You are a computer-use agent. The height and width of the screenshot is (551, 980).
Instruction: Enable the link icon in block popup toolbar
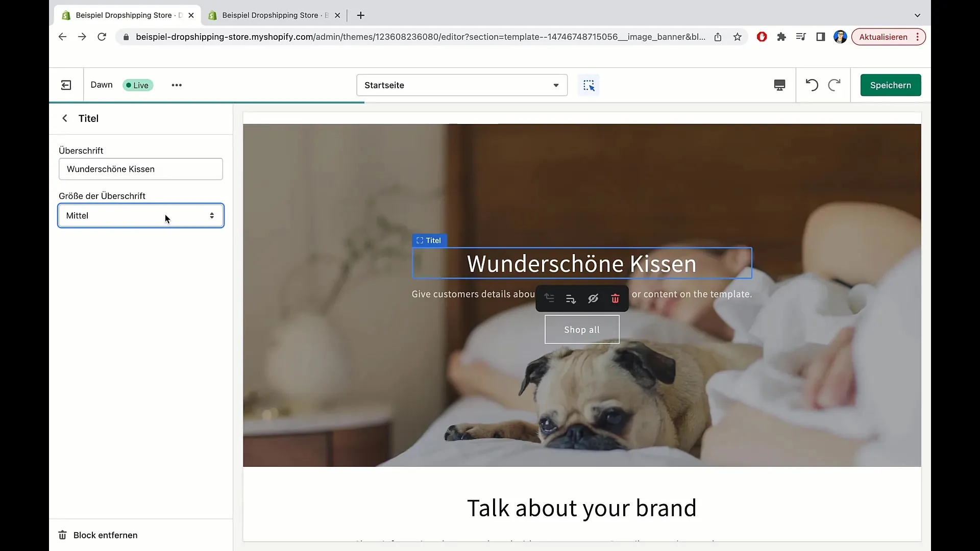[x=592, y=298]
